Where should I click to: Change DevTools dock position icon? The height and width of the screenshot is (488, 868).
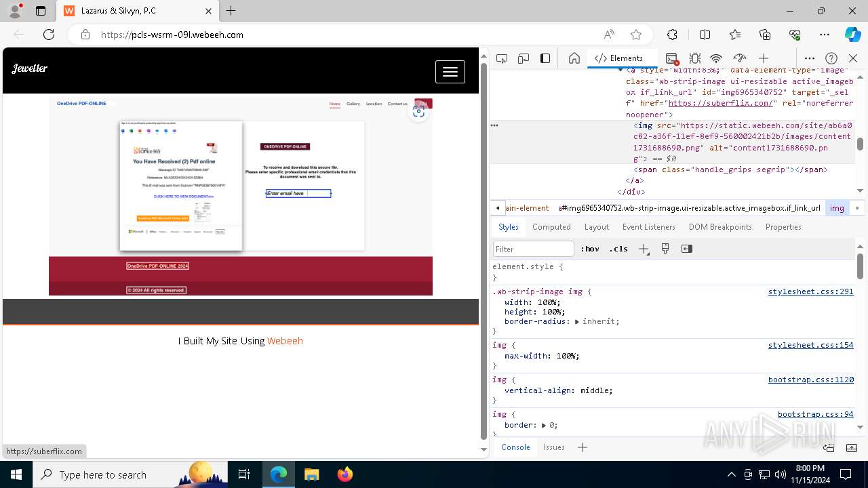coord(545,58)
